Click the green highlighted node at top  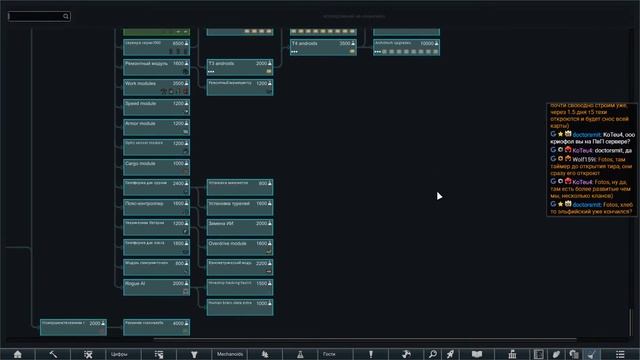click(x=156, y=32)
